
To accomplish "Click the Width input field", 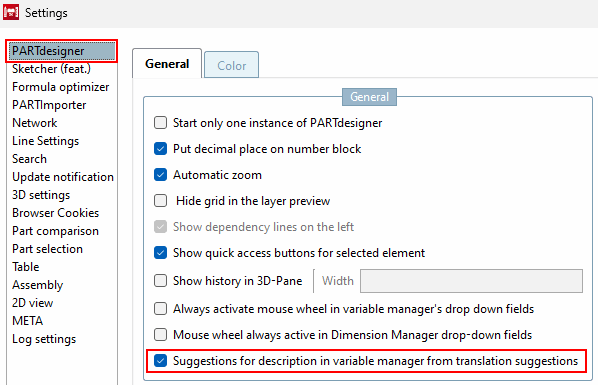I will pos(471,281).
